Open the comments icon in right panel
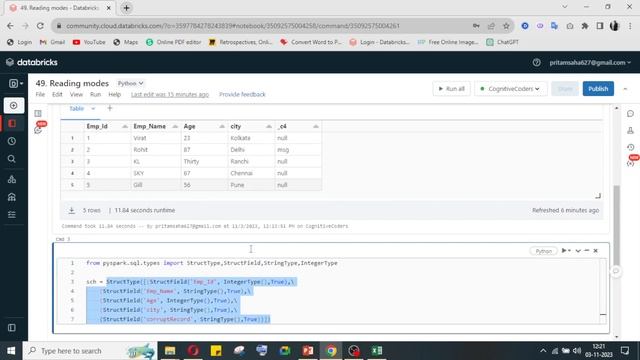This screenshot has width=640, height=360. click(631, 114)
